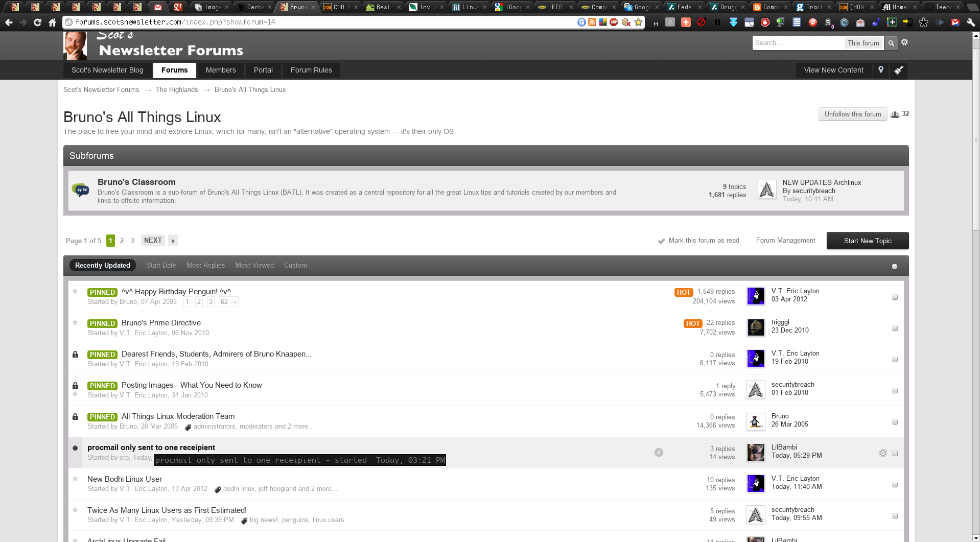Open the Forum Management dropdown
980x542 pixels.
click(785, 241)
